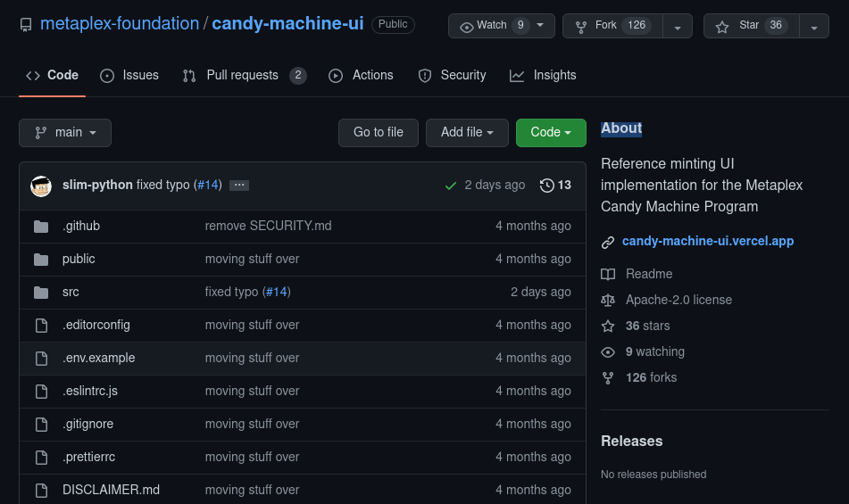The image size is (849, 504).
Task: Open the Pull requests tab
Action: (x=243, y=76)
